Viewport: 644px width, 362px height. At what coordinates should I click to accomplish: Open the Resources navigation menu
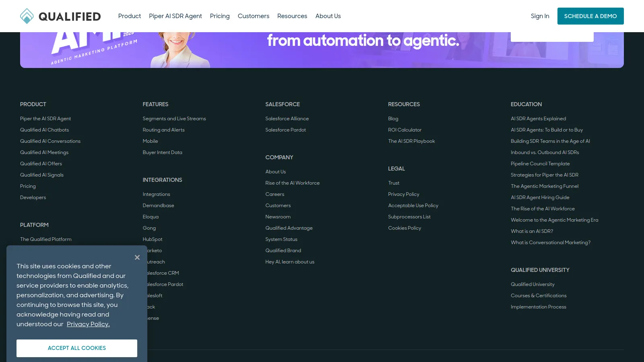coord(292,16)
